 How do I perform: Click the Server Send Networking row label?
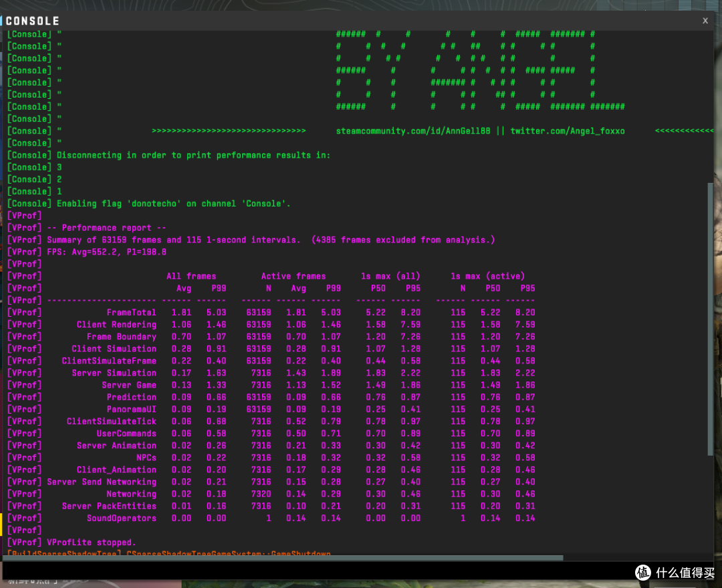click(x=102, y=482)
